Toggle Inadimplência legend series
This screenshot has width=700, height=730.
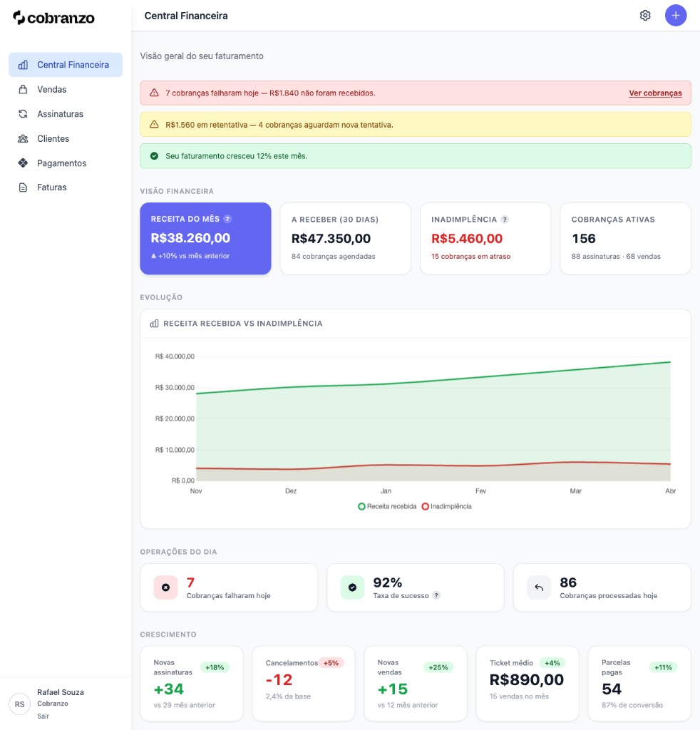point(446,507)
